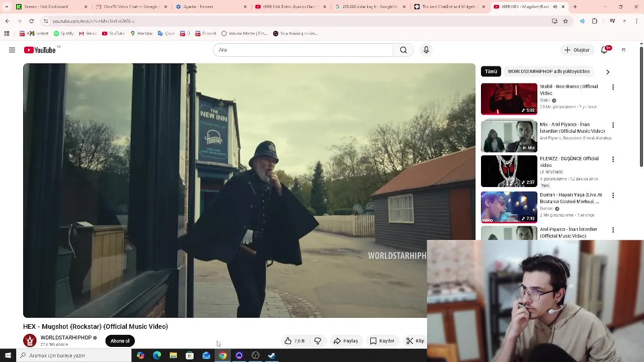Click FLEWZZ - DÜŞÜNCE Official video title

[x=569, y=161]
